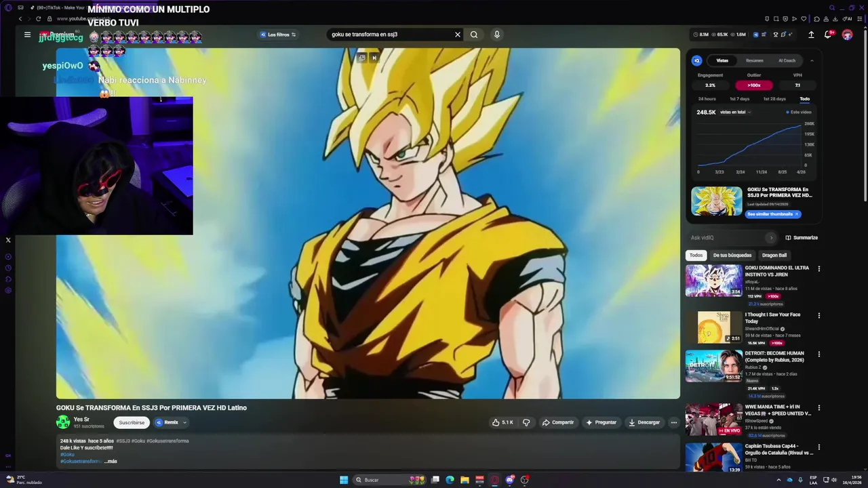The width and height of the screenshot is (868, 488).
Task: Open the browser snapshot icon
Action: point(776,19)
